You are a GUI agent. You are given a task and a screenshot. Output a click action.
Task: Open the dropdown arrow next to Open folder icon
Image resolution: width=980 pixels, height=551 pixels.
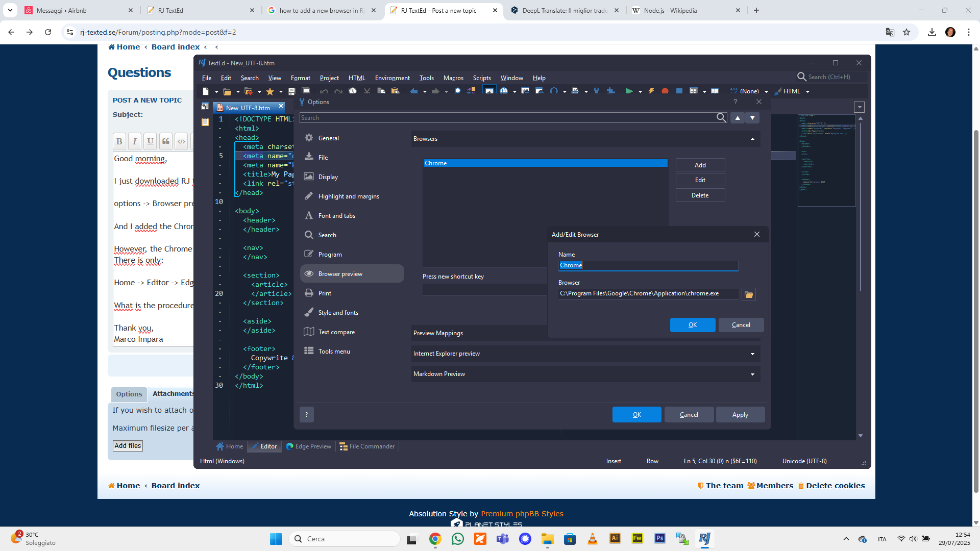tap(238, 92)
